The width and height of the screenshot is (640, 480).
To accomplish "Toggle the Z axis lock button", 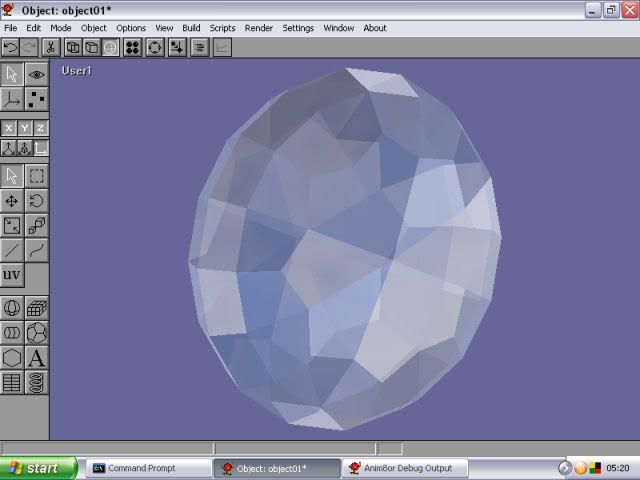I will 41,128.
